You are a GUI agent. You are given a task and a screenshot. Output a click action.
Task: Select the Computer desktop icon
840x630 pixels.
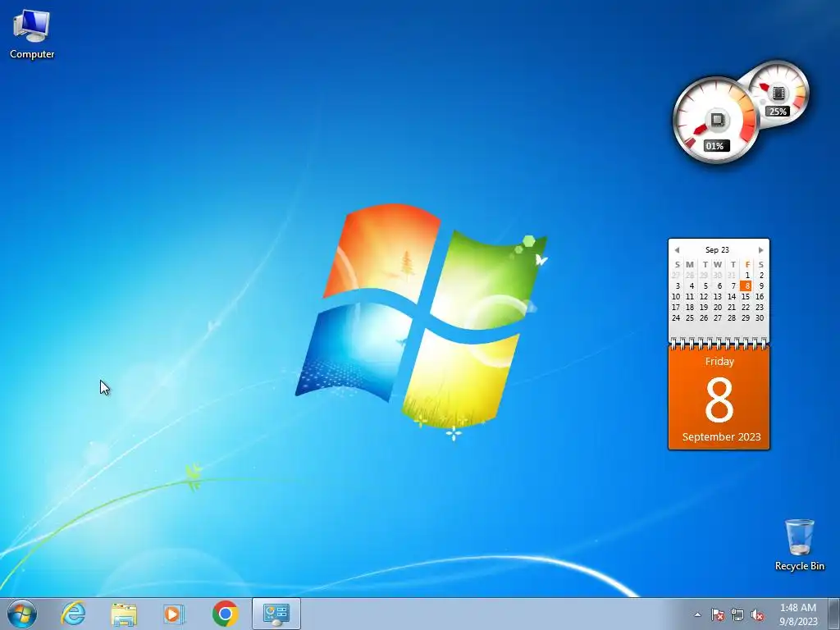tap(32, 34)
